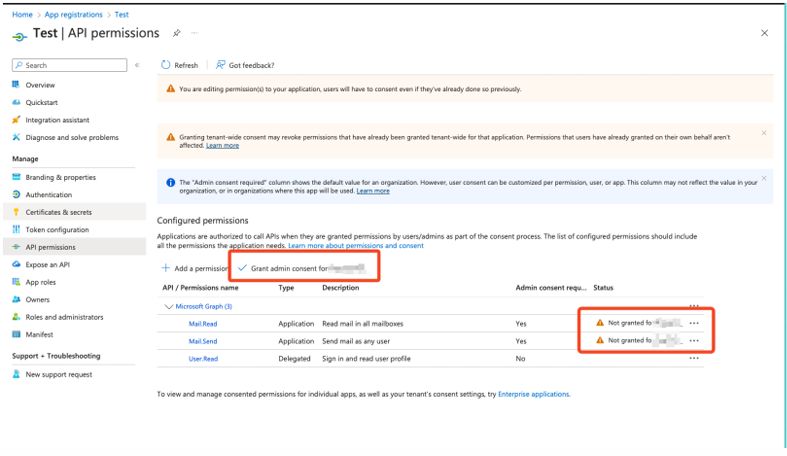Open Manifest icon in sidebar
Image resolution: width=787 pixels, height=456 pixels.
[16, 334]
